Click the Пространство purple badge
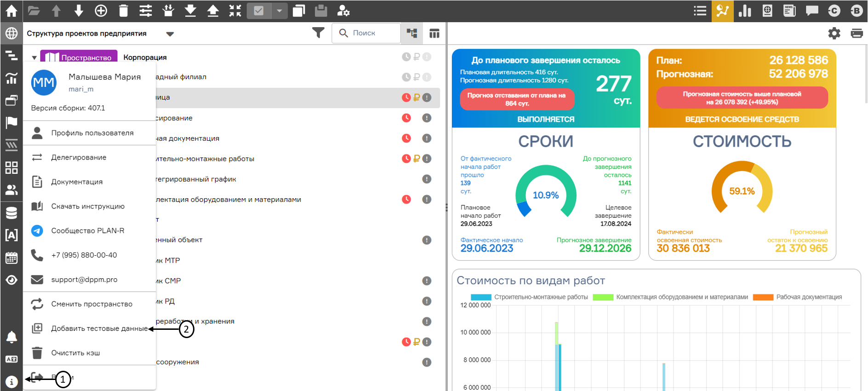The height and width of the screenshot is (391, 868). (x=79, y=57)
